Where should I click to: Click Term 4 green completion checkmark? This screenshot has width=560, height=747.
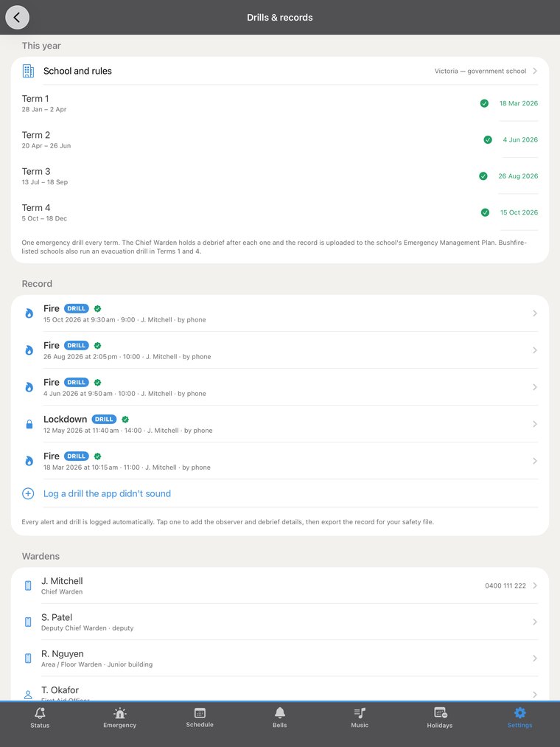point(486,212)
